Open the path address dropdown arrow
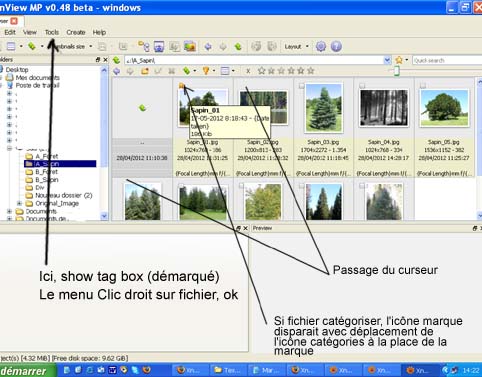This screenshot has height=377, width=482. [x=387, y=60]
